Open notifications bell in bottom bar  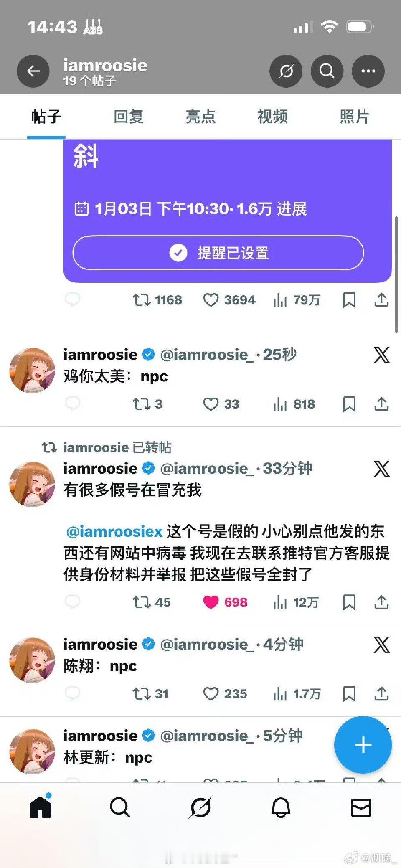click(281, 808)
